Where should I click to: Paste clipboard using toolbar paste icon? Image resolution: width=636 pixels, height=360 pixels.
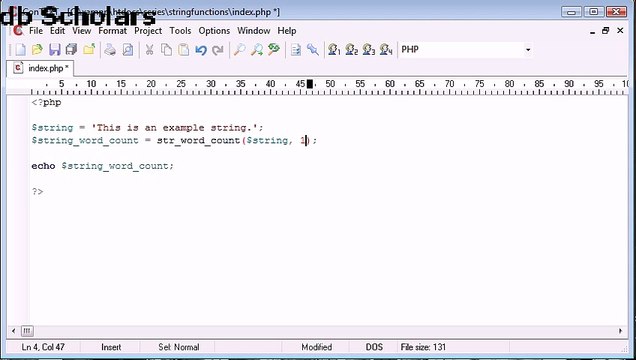(184, 50)
